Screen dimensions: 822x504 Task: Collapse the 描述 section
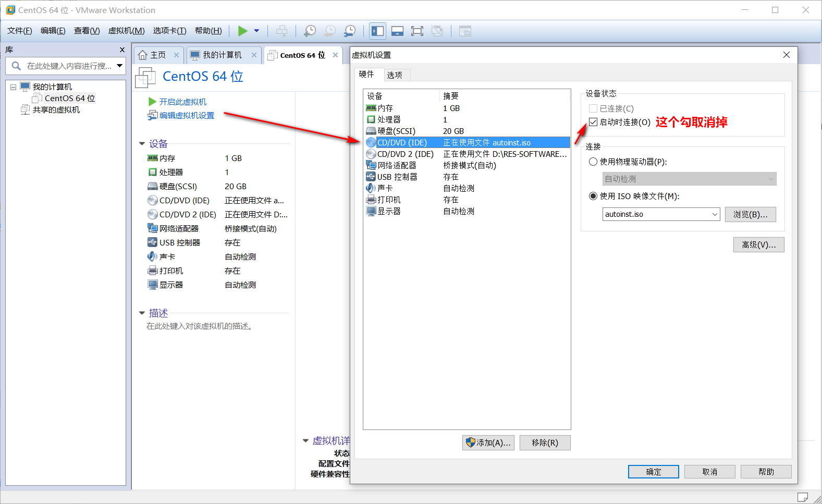tap(142, 313)
